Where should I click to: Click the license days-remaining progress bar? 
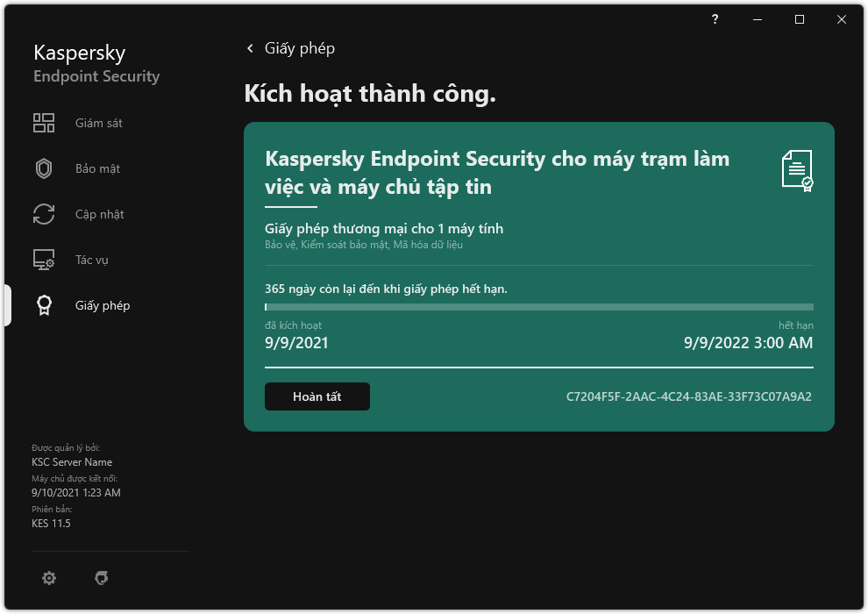[538, 307]
